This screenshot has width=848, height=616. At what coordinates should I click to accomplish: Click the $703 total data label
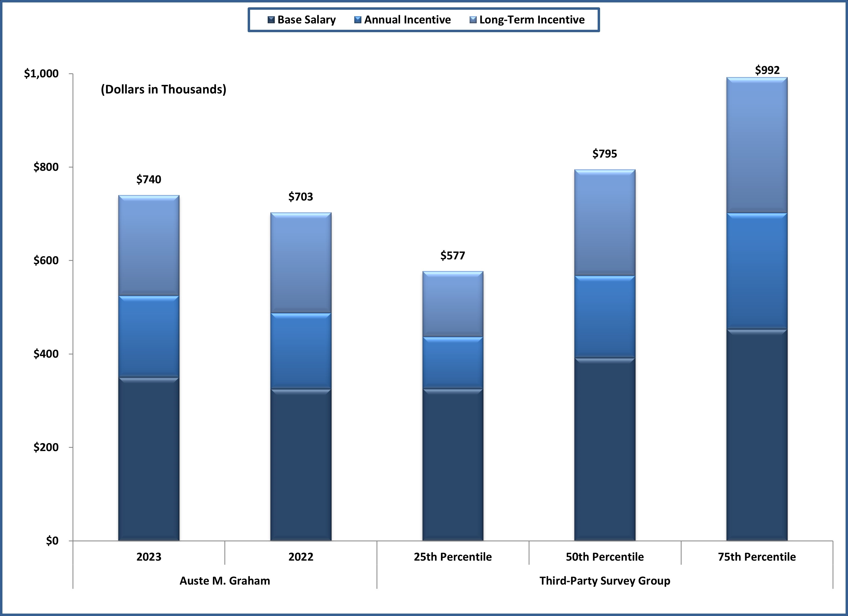[x=301, y=197]
